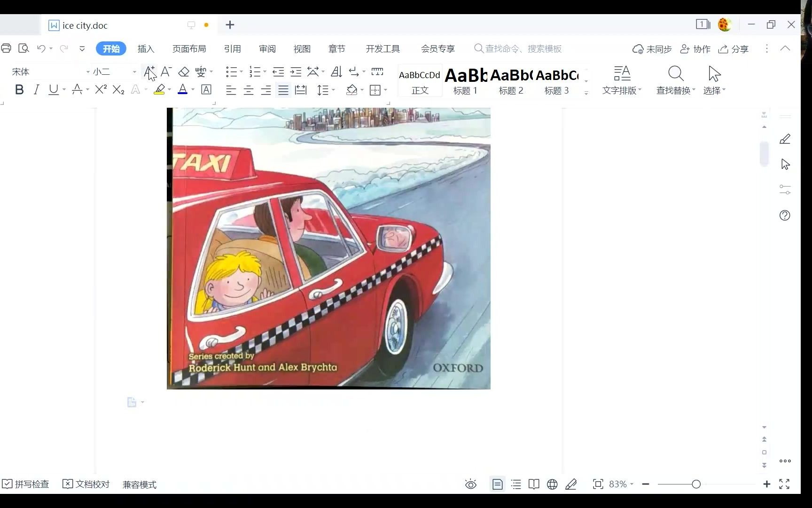Click the fullscreen icon in status bar
The image size is (812, 508).
tap(784, 484)
